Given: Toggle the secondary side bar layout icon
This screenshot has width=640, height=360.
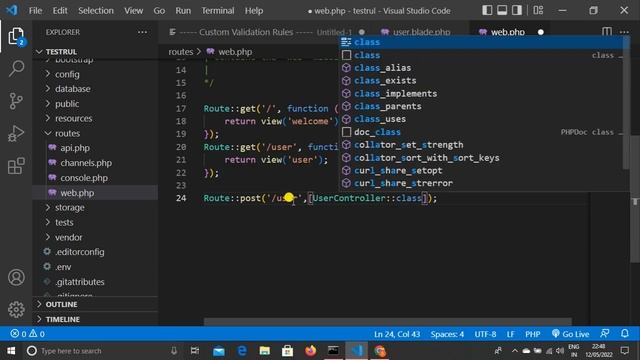Looking at the screenshot, I should click(x=517, y=10).
